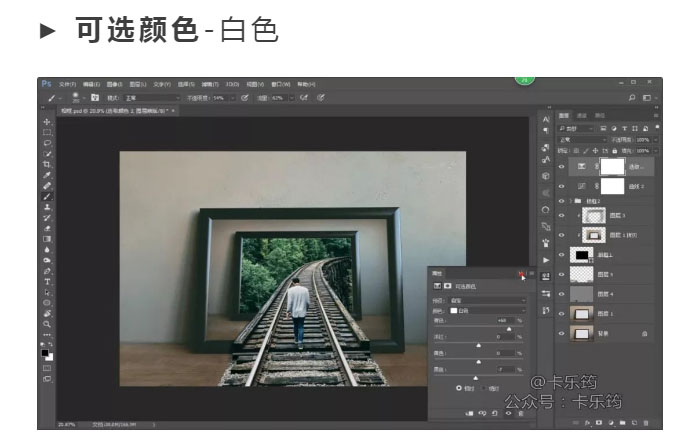Select the Zoom tool in toolbar
This screenshot has width=700, height=432.
click(x=47, y=324)
